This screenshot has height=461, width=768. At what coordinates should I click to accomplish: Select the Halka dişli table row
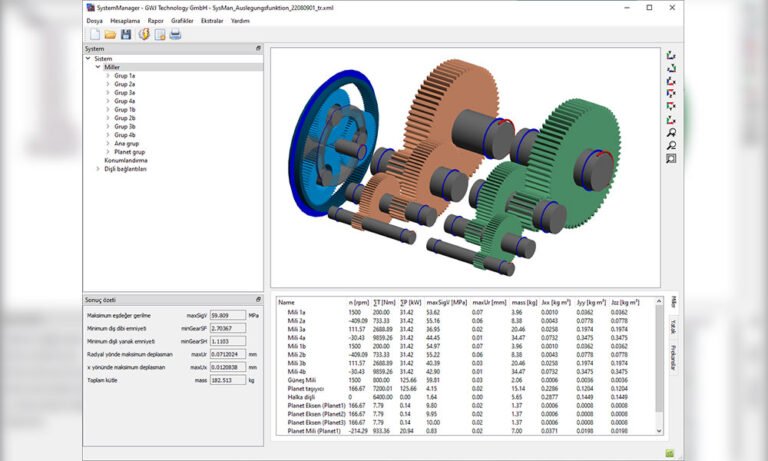(465, 397)
